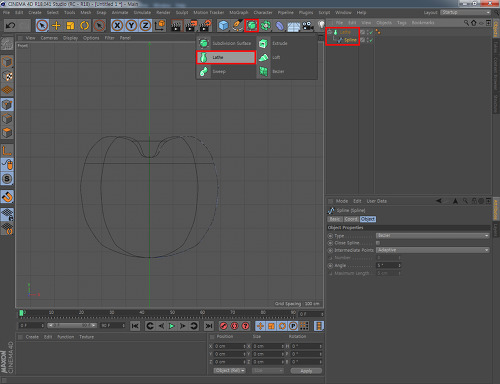The image size is (500, 384).
Task: Toggle the Z axis lock
Action: pyautogui.click(x=145, y=25)
